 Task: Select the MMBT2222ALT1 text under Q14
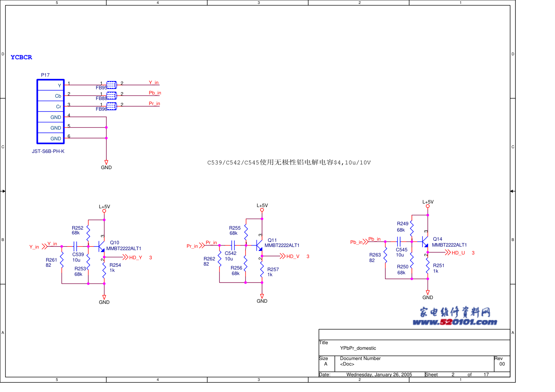point(449,245)
